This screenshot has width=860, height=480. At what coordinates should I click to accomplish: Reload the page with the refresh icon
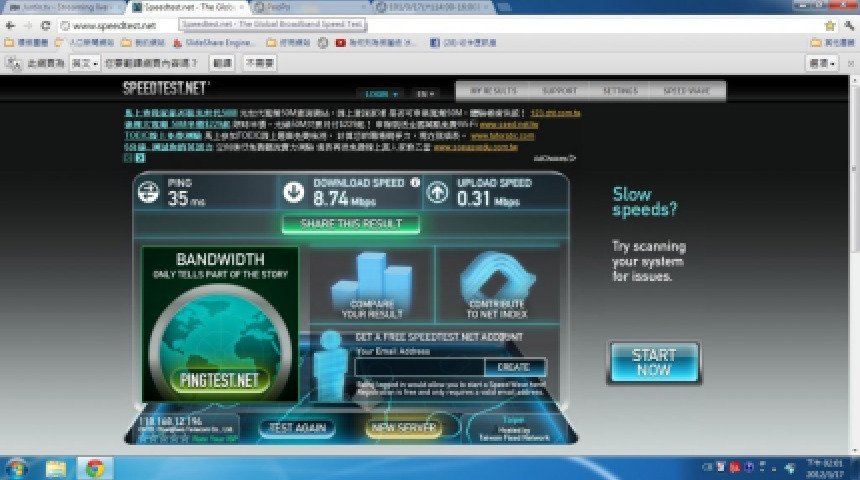click(x=46, y=25)
